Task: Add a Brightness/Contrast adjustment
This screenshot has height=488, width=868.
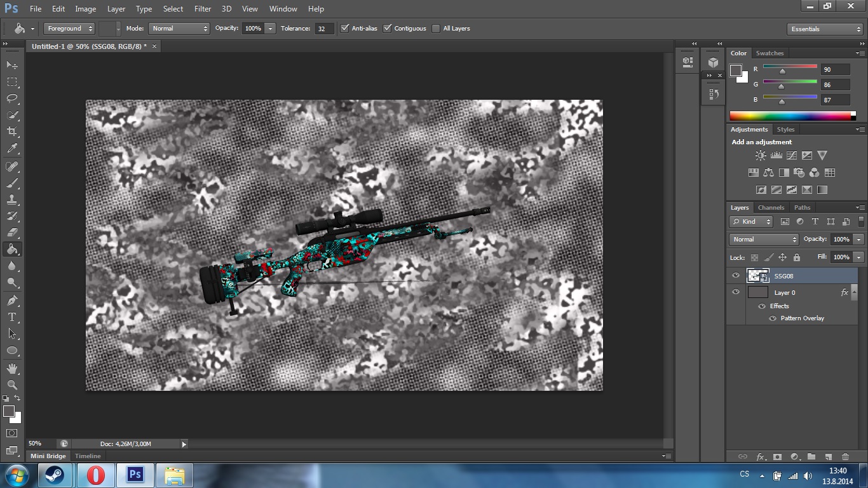Action: tap(761, 155)
